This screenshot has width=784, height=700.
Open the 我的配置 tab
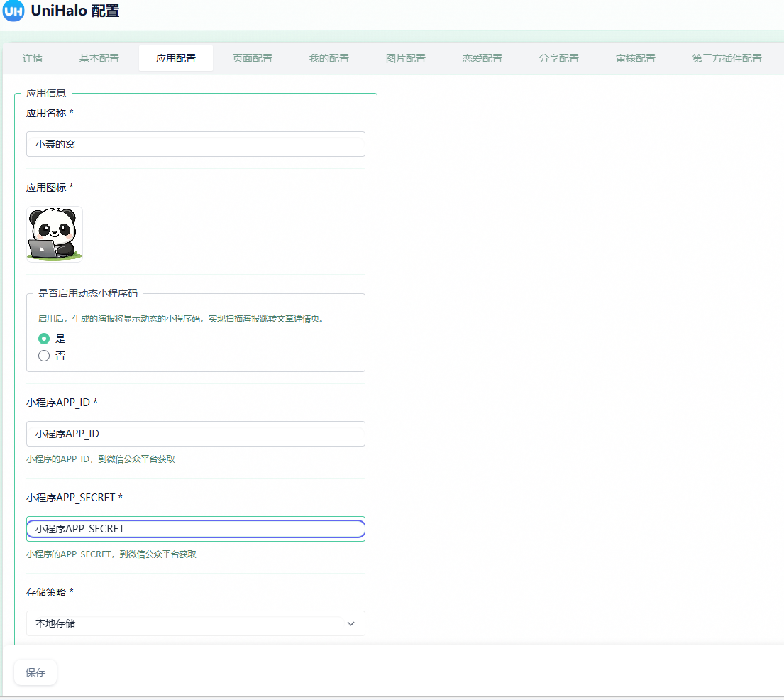pyautogui.click(x=328, y=58)
